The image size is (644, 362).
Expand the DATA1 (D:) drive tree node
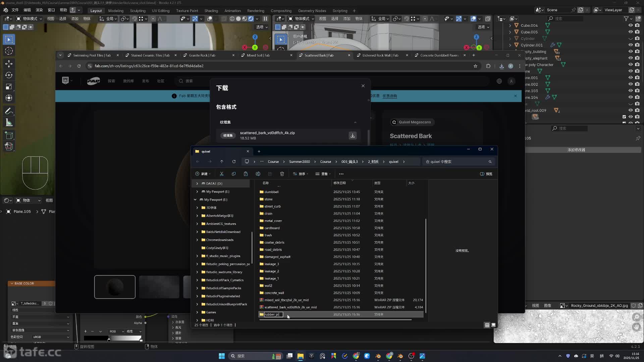(x=197, y=184)
